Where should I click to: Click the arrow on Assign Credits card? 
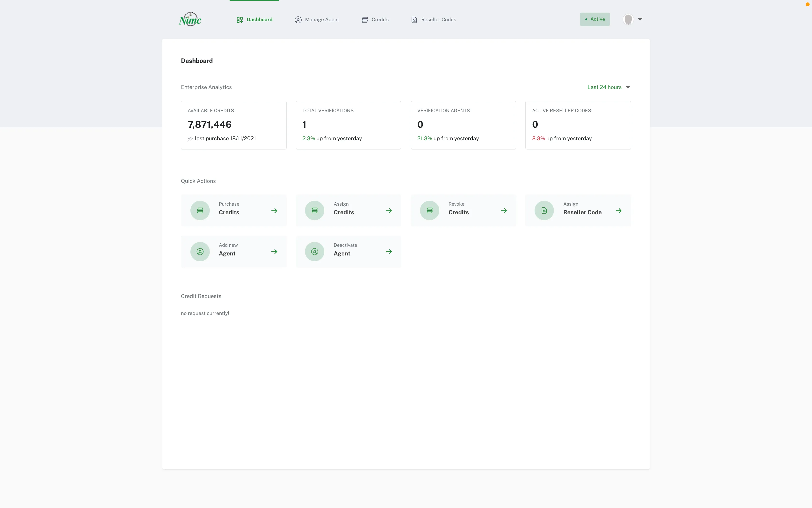click(389, 211)
